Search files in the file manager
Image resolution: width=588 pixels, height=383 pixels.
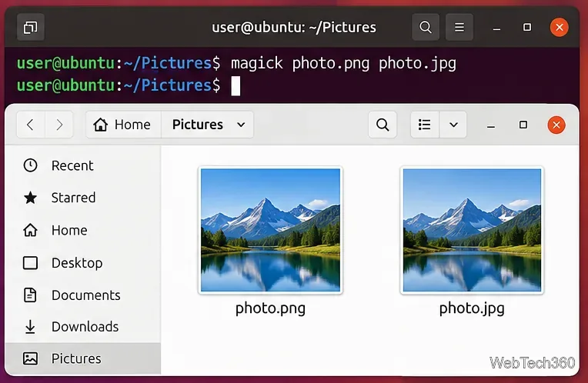[383, 125]
